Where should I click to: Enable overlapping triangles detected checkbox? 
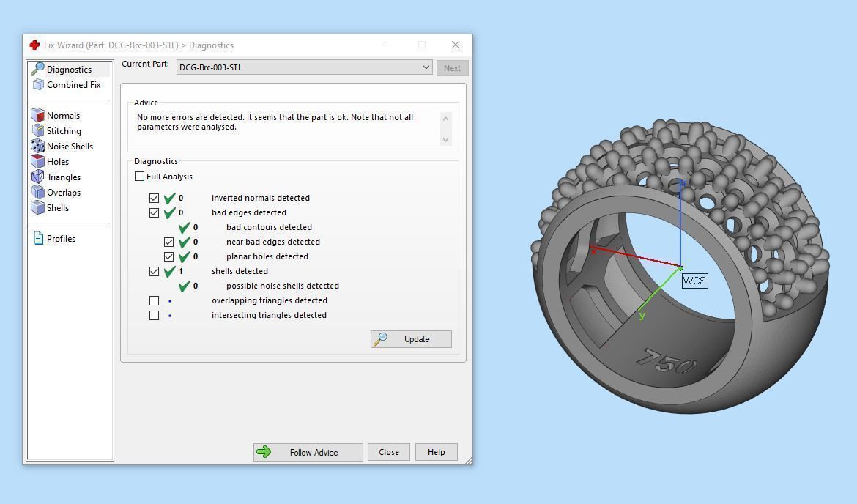click(x=154, y=300)
